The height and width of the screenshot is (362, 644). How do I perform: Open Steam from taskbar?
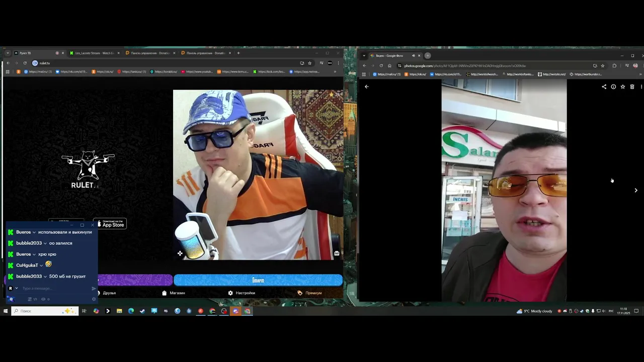142,311
